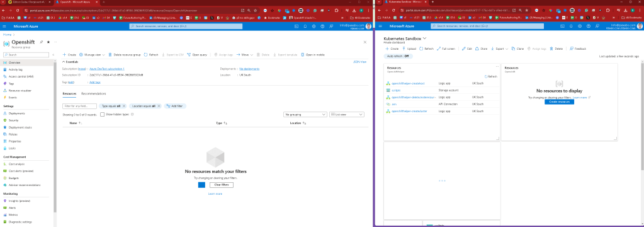Screen dimensions: 644x227
Task: Click the Add tags link
Action: 95,82
